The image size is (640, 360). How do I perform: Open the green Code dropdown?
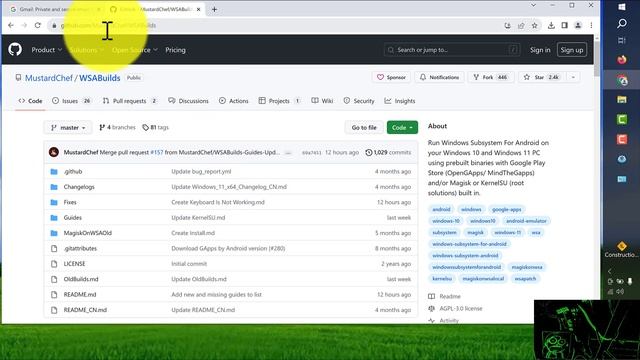[402, 128]
